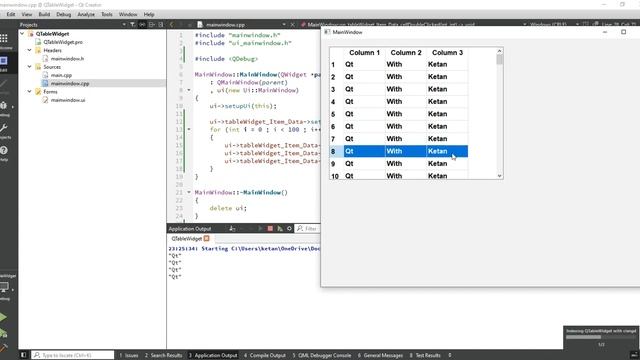640x360 pixels.
Task: Click the Column 3 table header
Action: tap(447, 53)
